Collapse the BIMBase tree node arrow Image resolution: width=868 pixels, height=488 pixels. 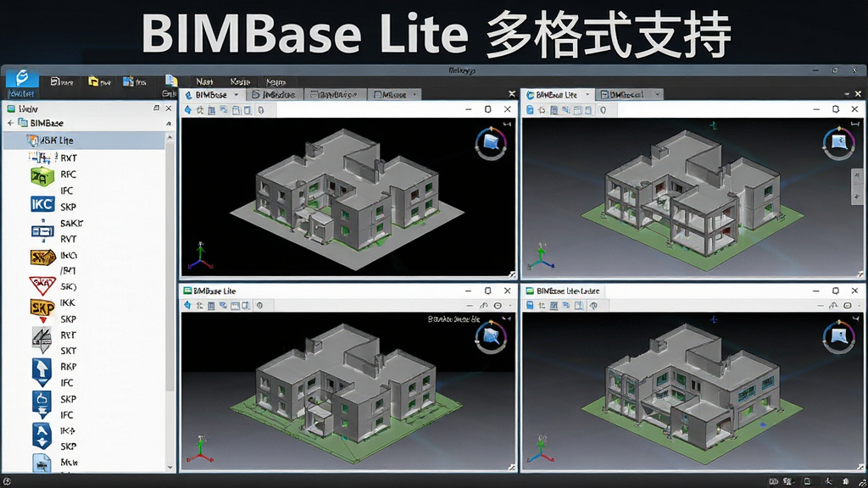click(10, 123)
